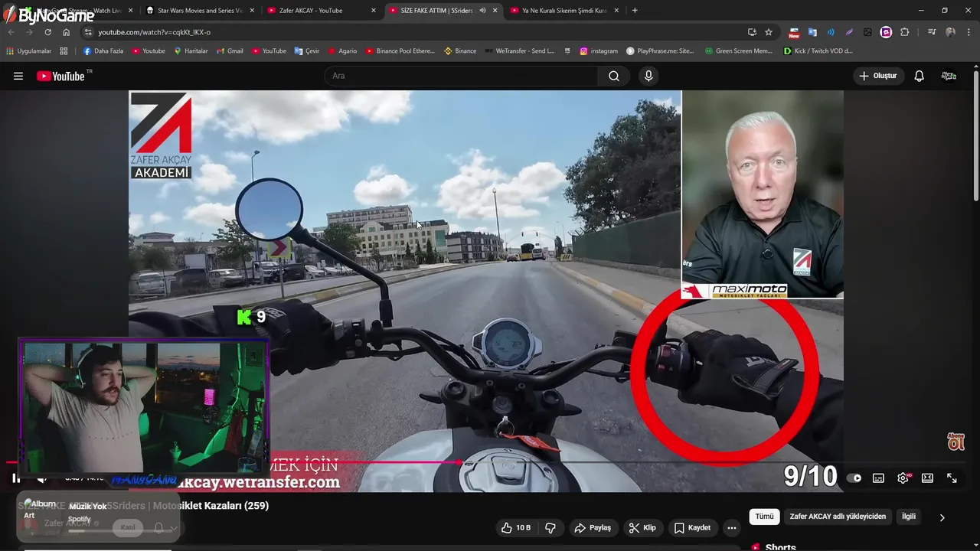Go to browser home page button
The image size is (980, 551).
point(66,32)
